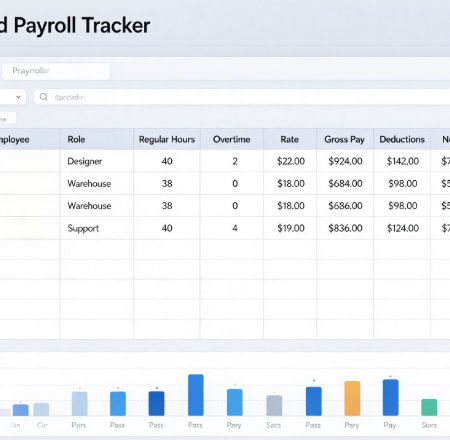Select gross pay cell $924.00
Screen dimensions: 450x440
tap(345, 161)
